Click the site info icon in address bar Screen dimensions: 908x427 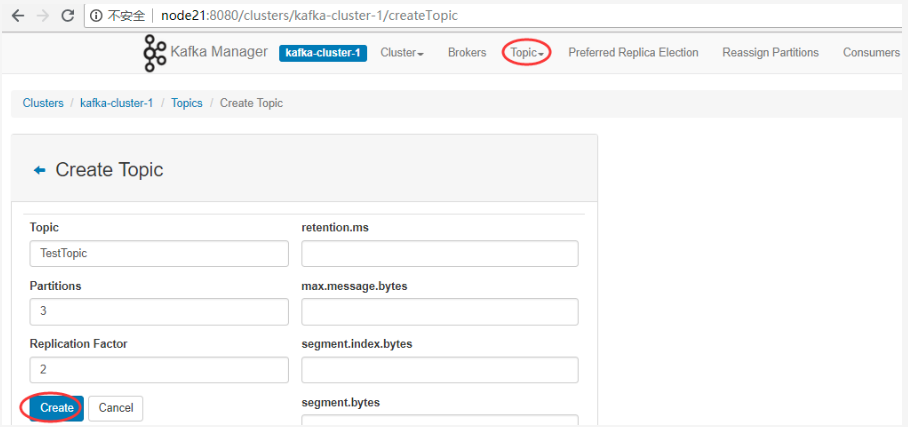(97, 16)
